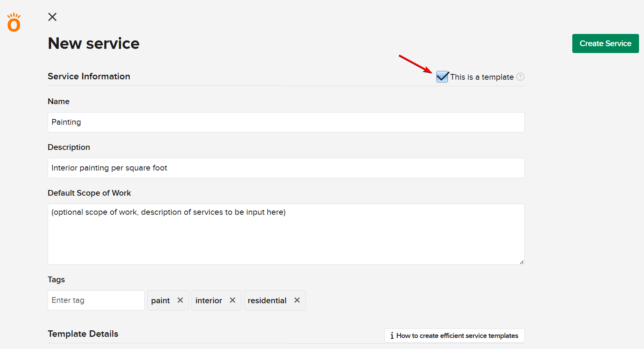Click the orange company logo icon
Screen dimensions: 644x349
coord(14,23)
